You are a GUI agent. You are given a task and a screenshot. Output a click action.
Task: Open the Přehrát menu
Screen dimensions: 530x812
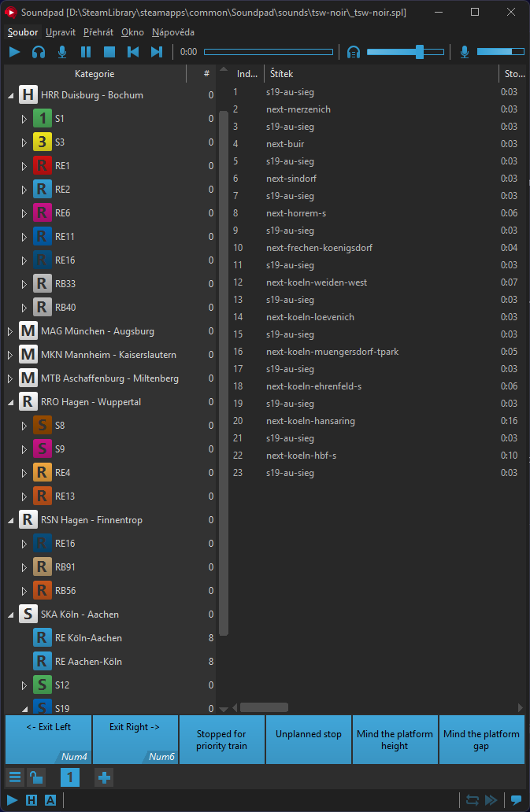point(98,32)
